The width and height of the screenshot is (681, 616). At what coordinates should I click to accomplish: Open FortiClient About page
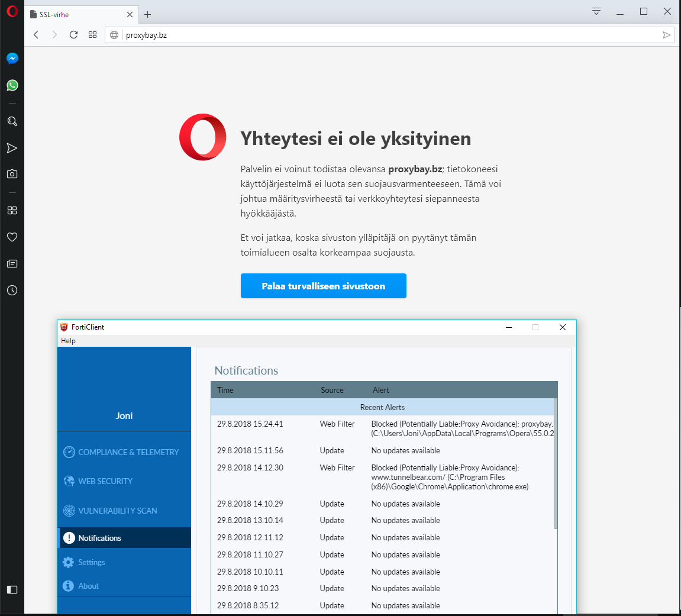[x=124, y=586]
